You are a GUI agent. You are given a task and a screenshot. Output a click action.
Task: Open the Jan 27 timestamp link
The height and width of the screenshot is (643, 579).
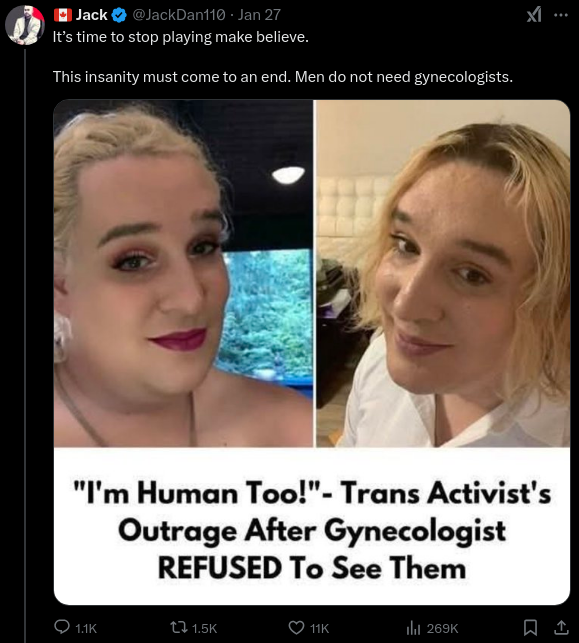(259, 15)
